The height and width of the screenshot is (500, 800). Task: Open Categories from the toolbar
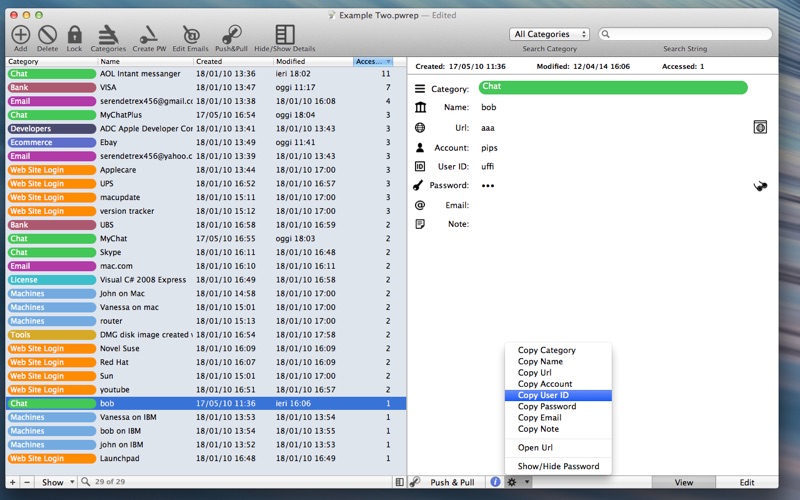[108, 35]
